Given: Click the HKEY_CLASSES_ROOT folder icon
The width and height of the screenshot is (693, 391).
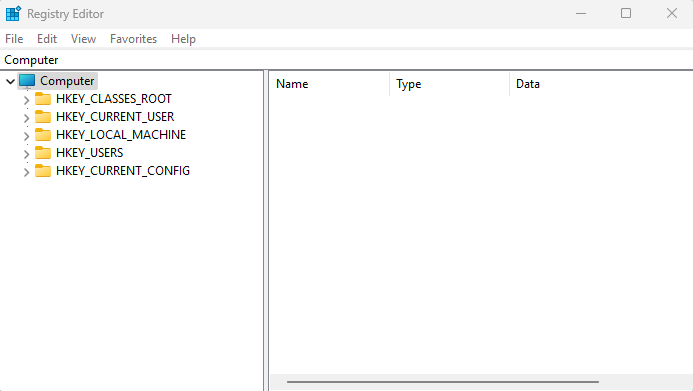Looking at the screenshot, I should [43, 99].
